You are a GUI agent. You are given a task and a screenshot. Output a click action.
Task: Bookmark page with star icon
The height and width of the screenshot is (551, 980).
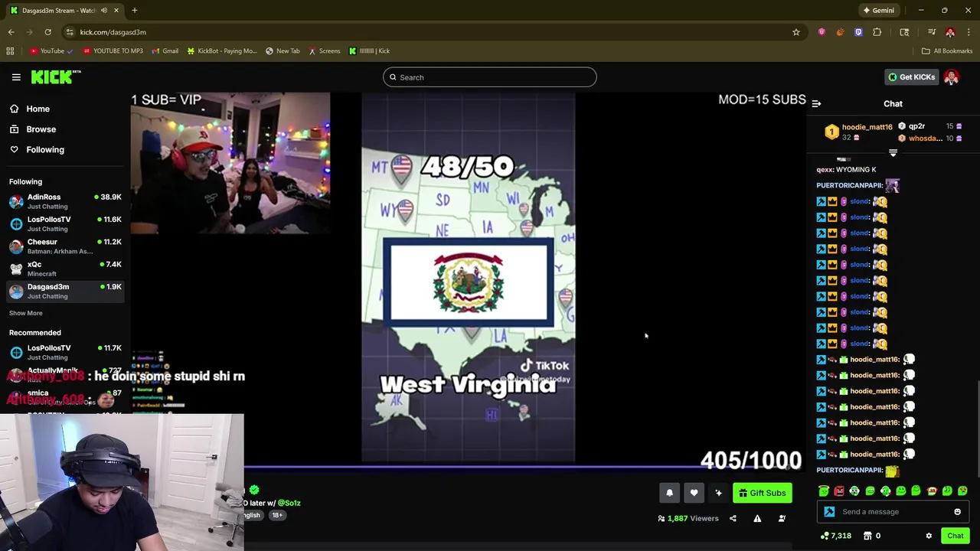pyautogui.click(x=796, y=32)
